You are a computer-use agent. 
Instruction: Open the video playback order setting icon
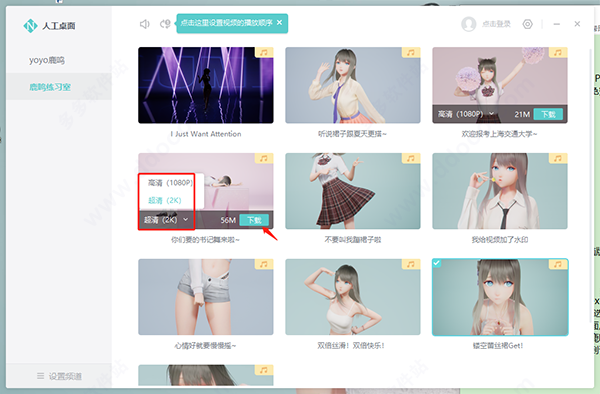[x=165, y=24]
